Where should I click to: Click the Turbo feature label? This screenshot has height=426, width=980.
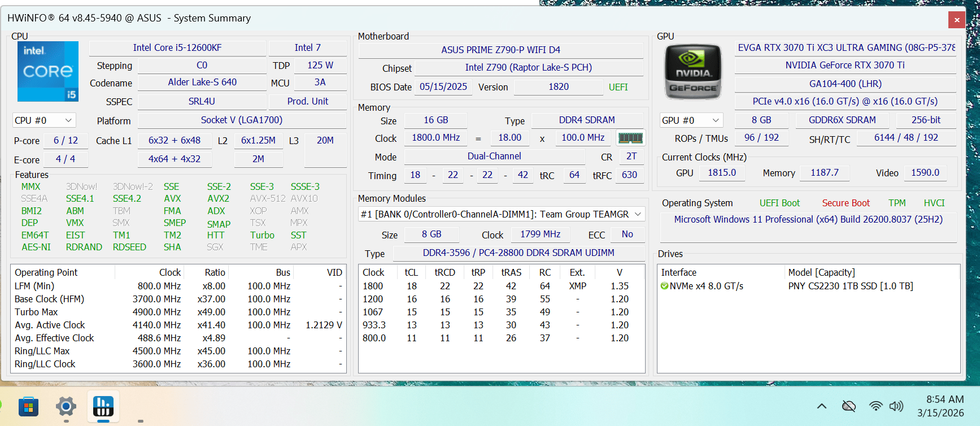[x=262, y=235]
